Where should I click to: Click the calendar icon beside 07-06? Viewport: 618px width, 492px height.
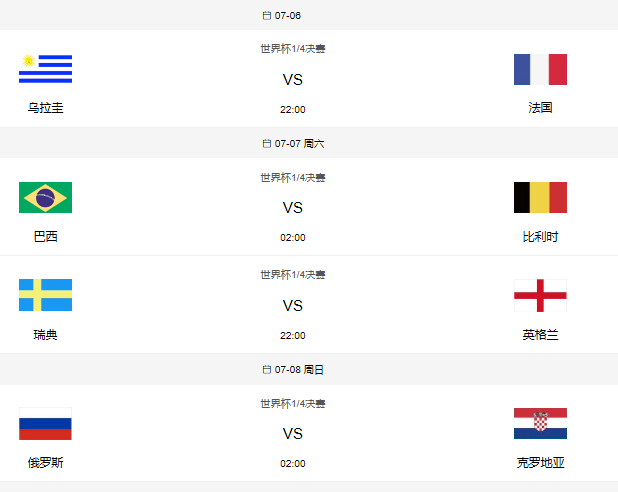pyautogui.click(x=266, y=16)
